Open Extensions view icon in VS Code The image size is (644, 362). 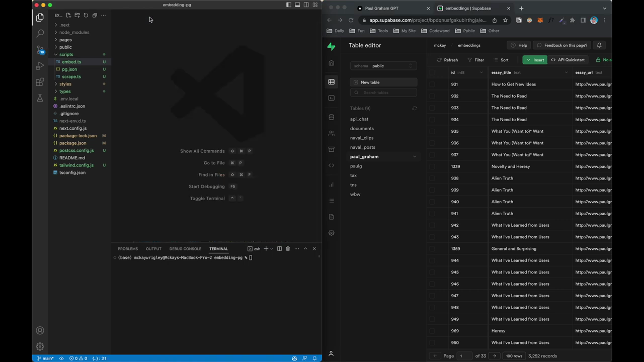pos(40,82)
